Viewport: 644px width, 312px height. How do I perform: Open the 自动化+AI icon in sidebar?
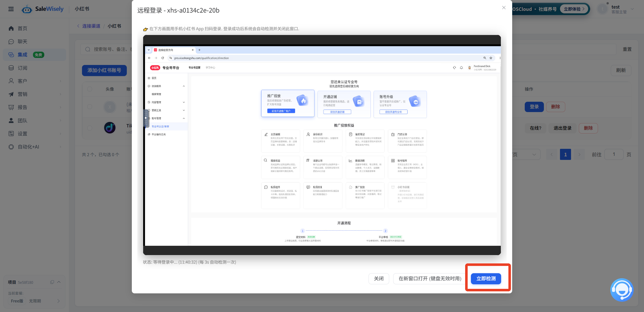[x=11, y=147]
